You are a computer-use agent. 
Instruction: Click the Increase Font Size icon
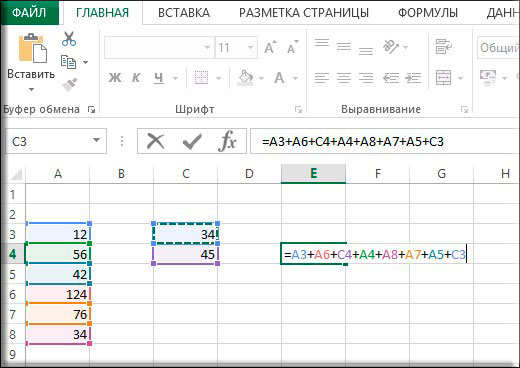tap(270, 48)
